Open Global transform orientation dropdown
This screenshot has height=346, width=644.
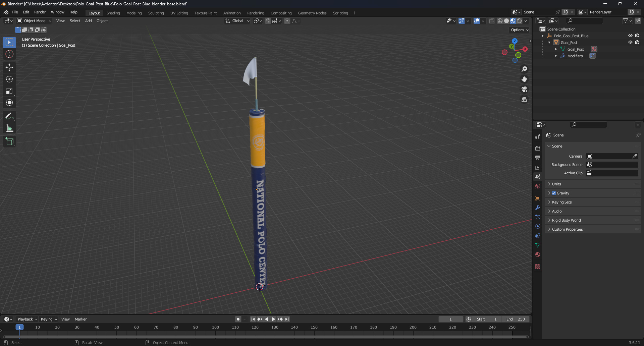237,21
